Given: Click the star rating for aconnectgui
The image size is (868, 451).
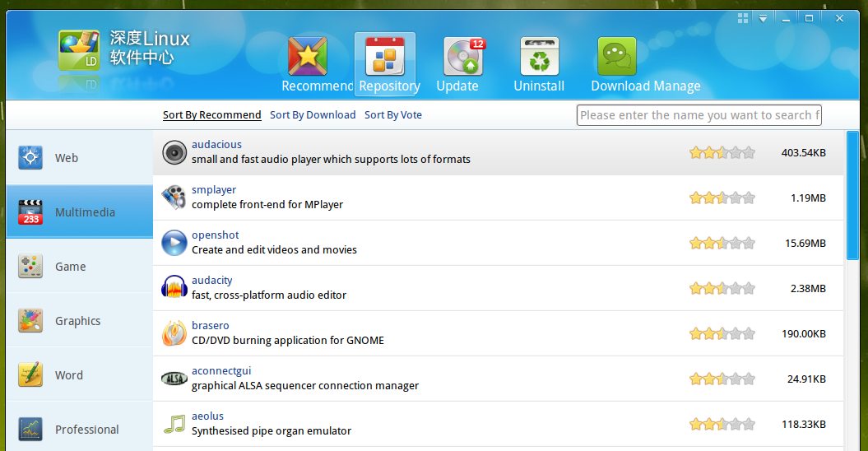Looking at the screenshot, I should click(722, 379).
